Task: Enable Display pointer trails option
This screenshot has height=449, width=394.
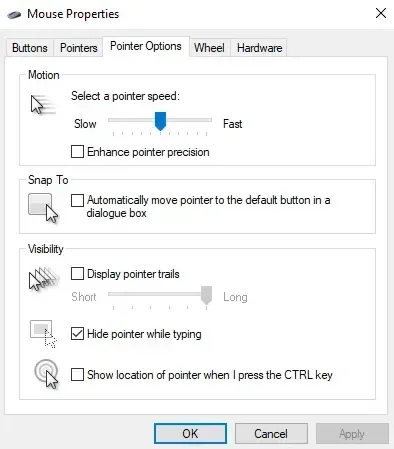Action: click(x=77, y=274)
